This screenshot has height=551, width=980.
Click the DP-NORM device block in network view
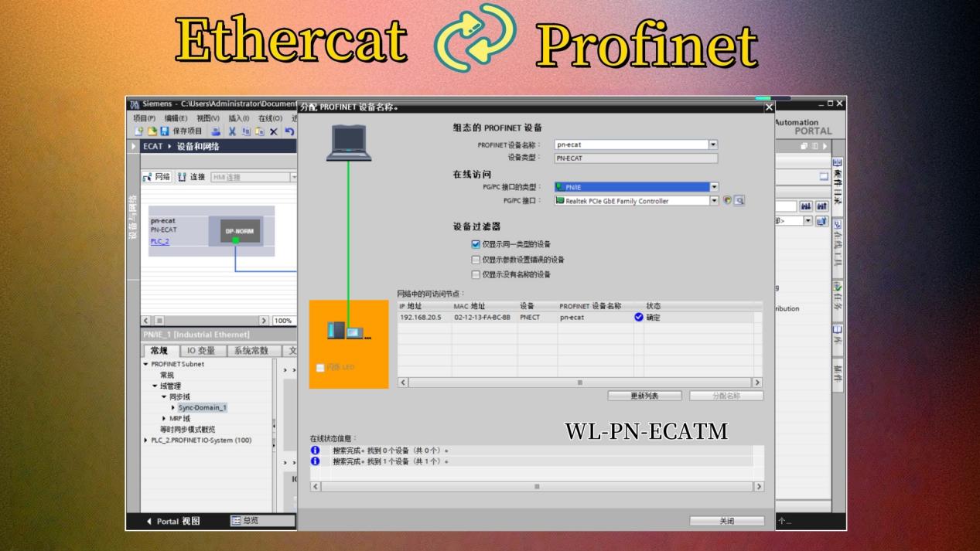point(240,230)
